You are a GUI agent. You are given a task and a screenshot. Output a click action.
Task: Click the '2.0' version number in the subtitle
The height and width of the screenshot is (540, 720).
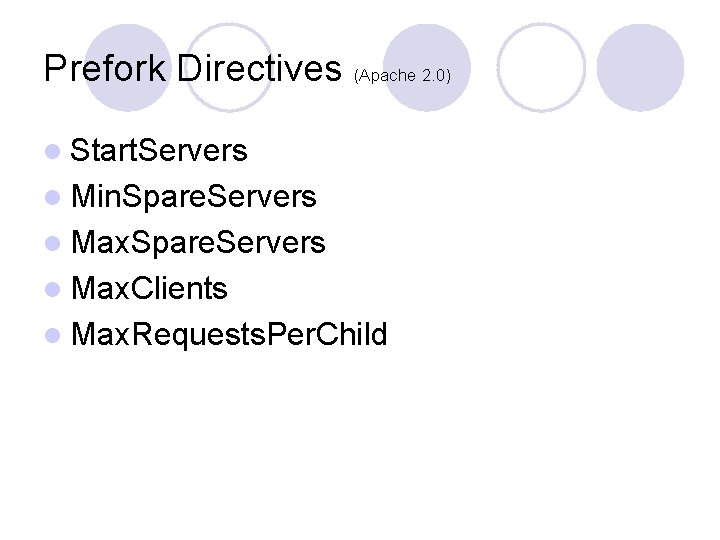(x=434, y=75)
